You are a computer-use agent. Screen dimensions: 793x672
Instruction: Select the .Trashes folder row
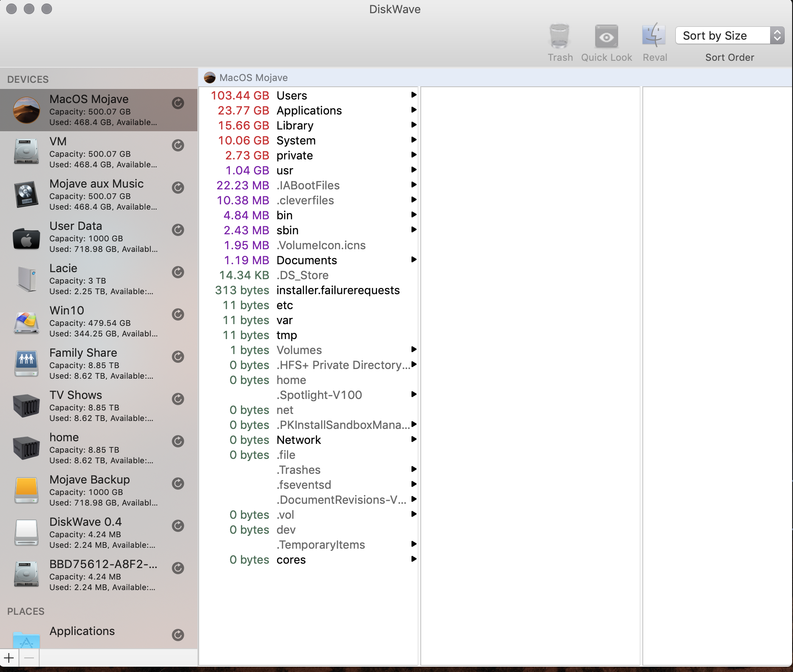click(308, 470)
